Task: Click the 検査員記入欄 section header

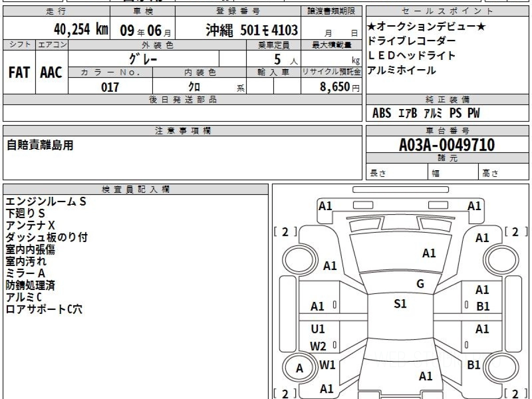Action: (x=136, y=189)
